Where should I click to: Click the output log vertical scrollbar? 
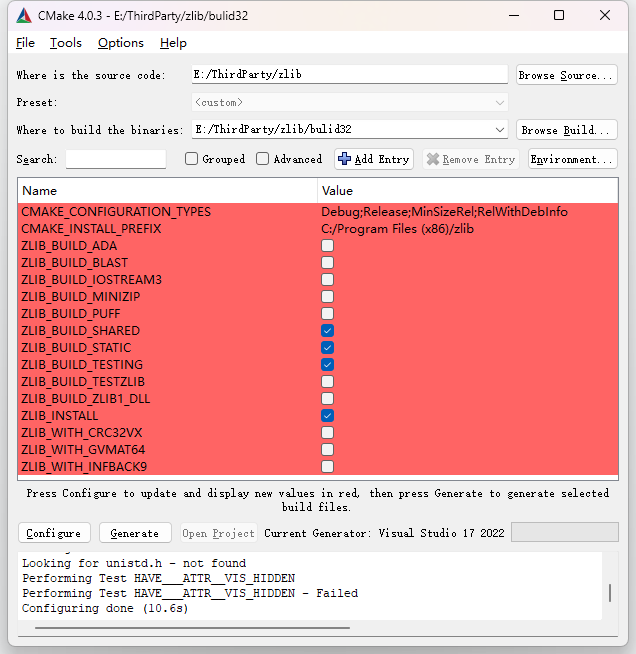[x=610, y=593]
